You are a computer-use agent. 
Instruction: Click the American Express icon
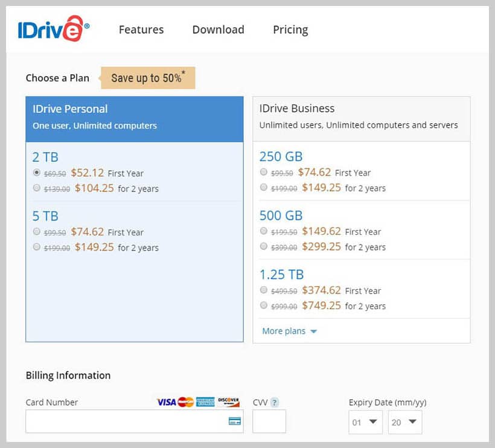point(205,402)
